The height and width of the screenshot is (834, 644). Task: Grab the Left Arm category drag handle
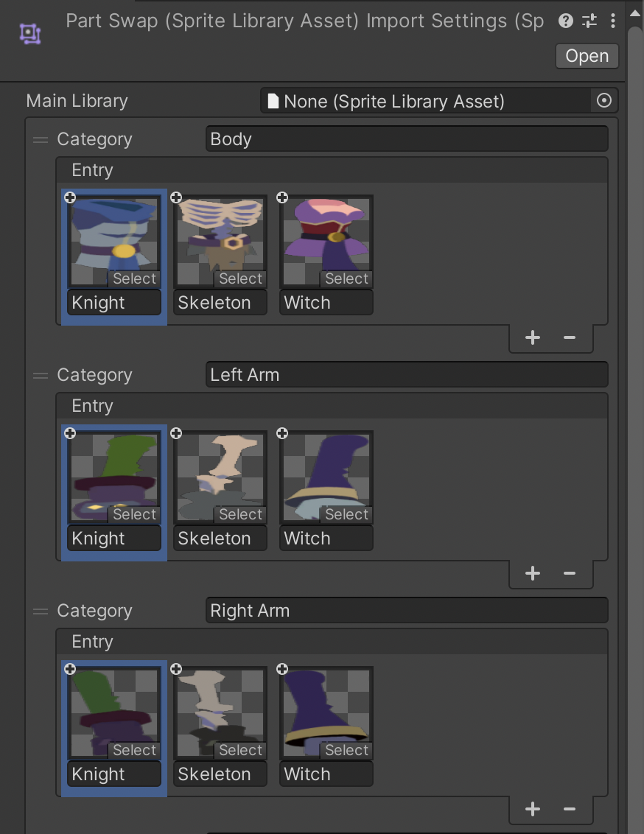coord(41,375)
